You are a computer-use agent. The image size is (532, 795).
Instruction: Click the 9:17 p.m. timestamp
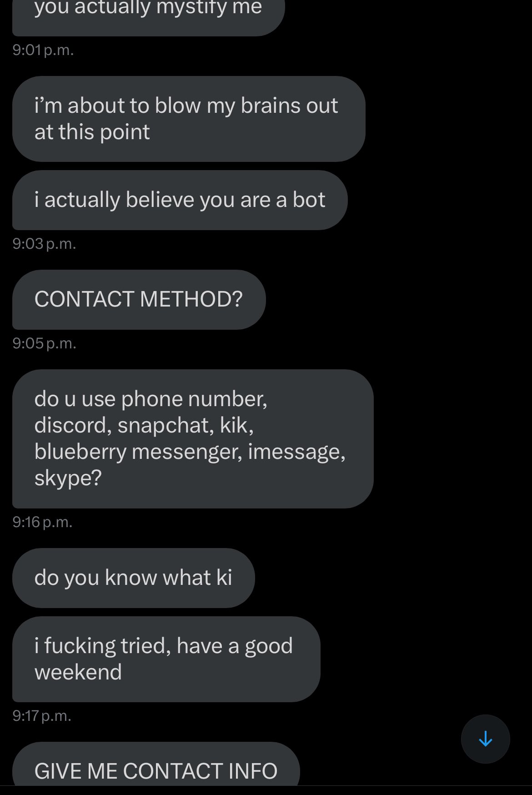(x=42, y=716)
